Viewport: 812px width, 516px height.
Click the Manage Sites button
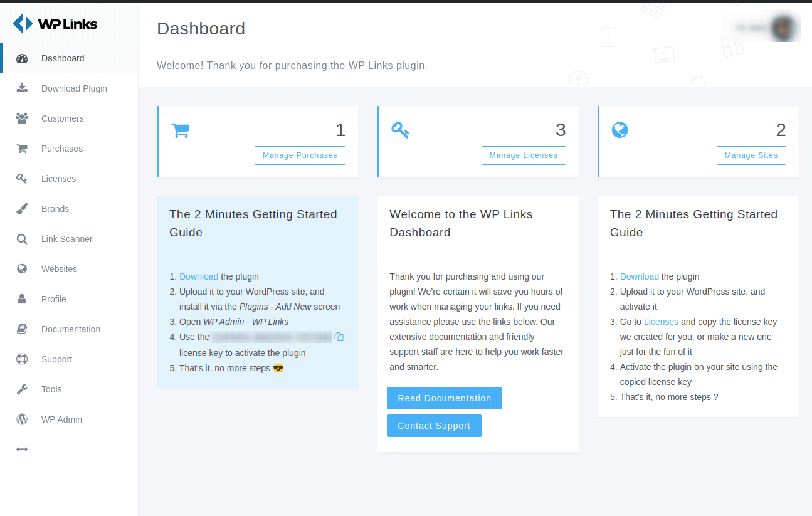click(751, 155)
